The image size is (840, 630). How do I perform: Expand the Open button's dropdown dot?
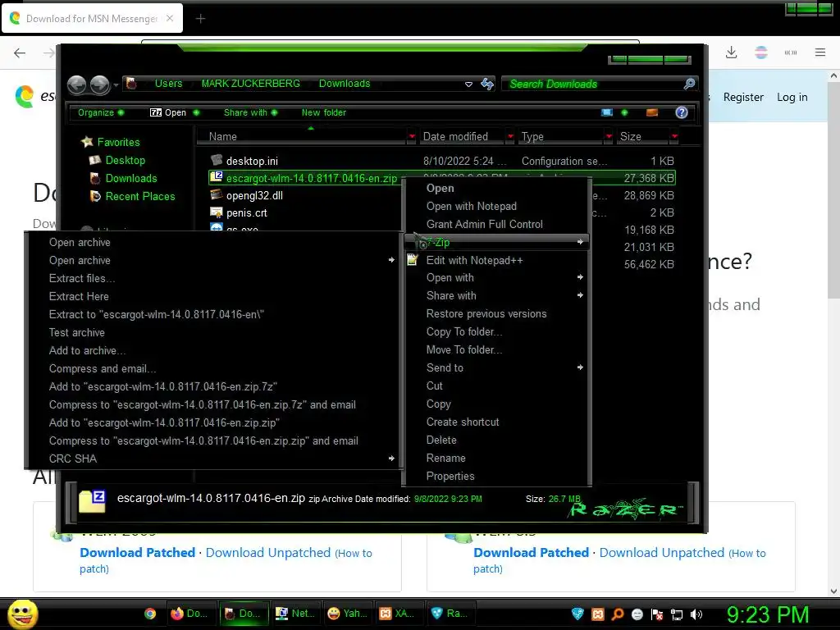coord(196,112)
